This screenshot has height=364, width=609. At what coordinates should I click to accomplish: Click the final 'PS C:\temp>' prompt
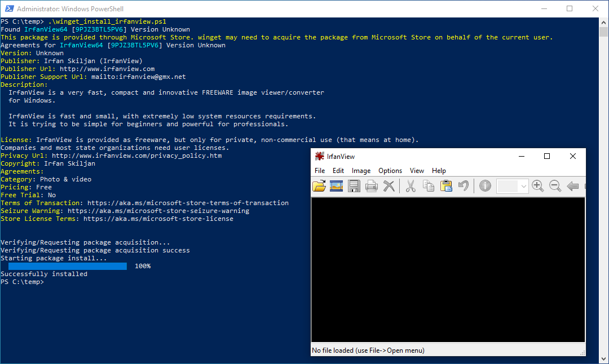[x=22, y=282]
